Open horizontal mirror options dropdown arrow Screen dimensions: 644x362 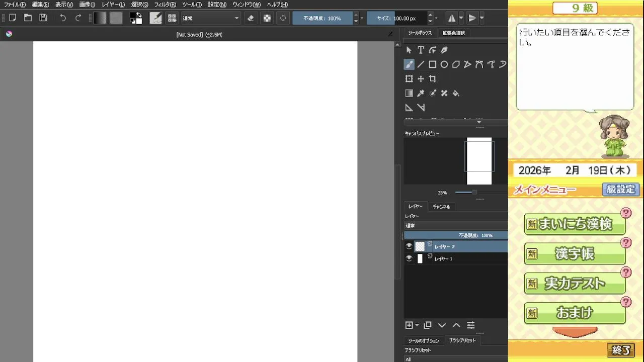click(x=461, y=18)
